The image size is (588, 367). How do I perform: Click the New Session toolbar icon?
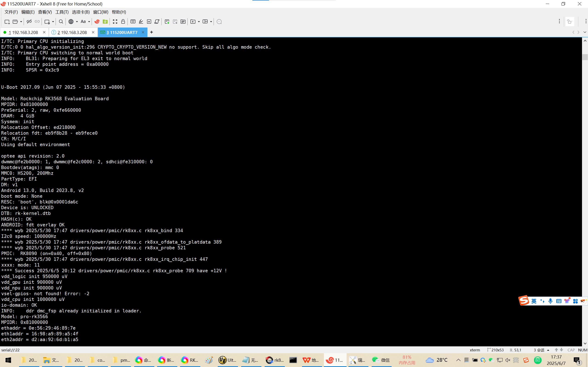(7, 22)
